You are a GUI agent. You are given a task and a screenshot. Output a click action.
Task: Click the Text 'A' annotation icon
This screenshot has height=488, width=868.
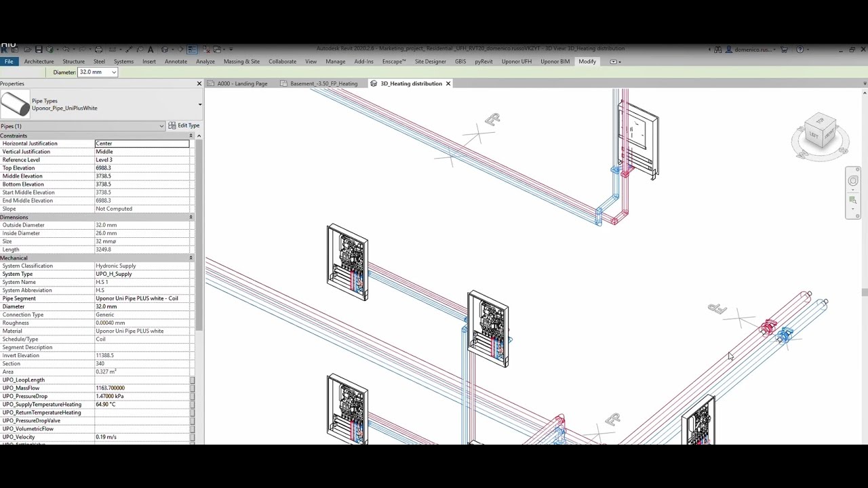click(x=151, y=49)
